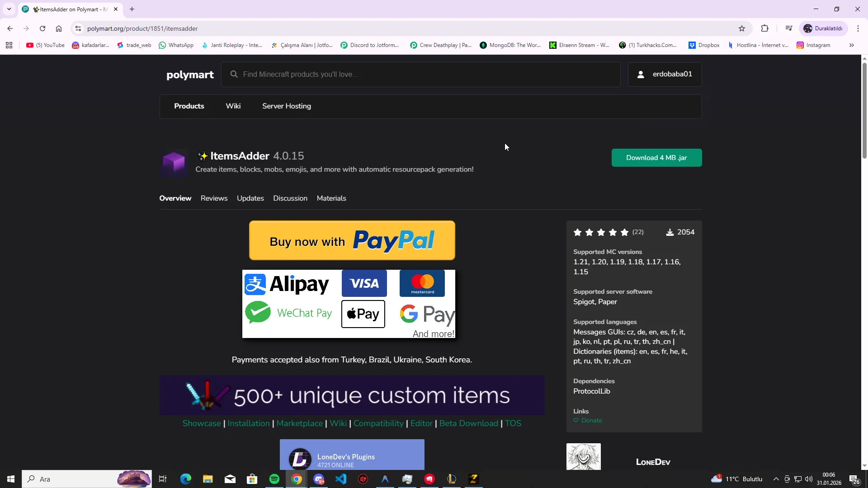This screenshot has width=868, height=488.
Task: Open the Beta Download link
Action: click(x=469, y=423)
